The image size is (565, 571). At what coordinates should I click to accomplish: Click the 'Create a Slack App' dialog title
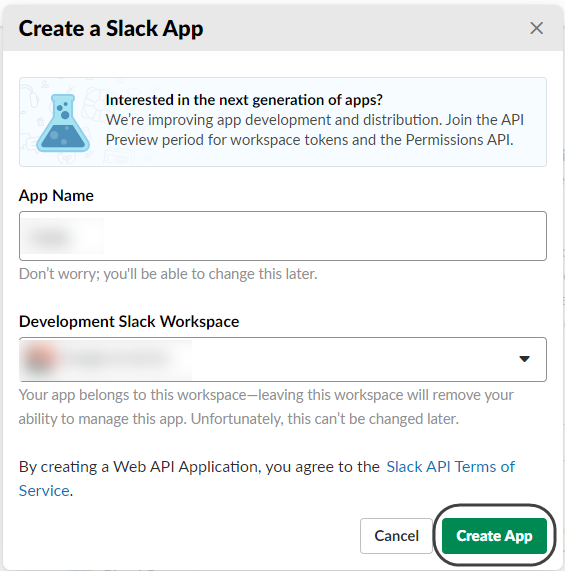(111, 28)
